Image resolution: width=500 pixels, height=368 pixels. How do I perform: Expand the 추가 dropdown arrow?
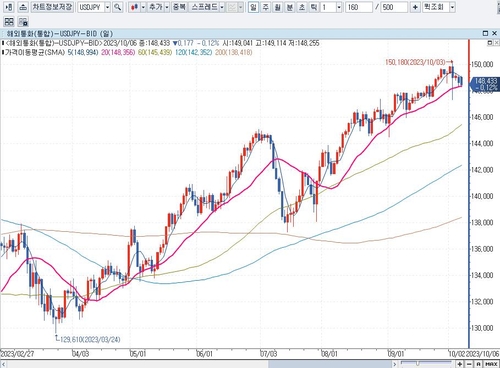[167, 7]
